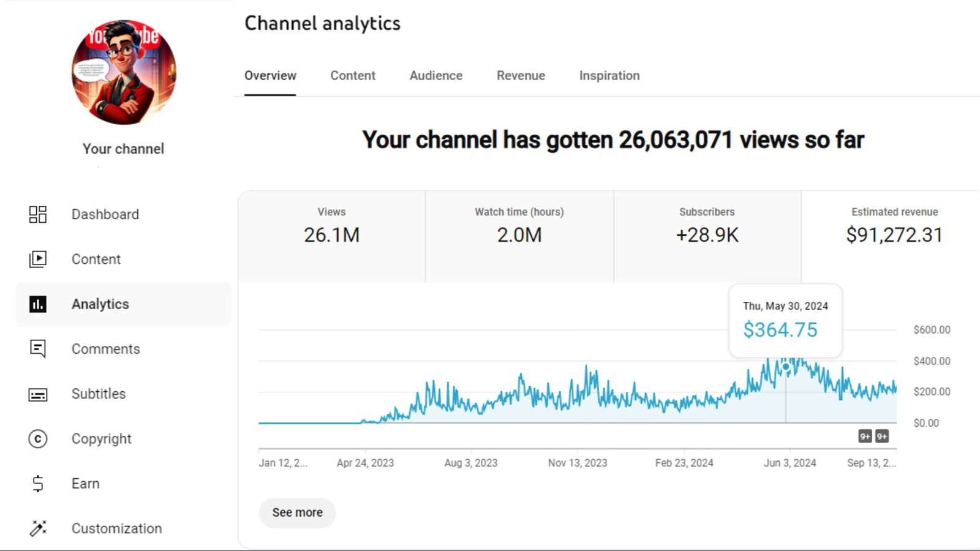Viewport: 980px width, 551px height.
Task: Click the Content play-box icon in sidebar
Action: pos(38,259)
